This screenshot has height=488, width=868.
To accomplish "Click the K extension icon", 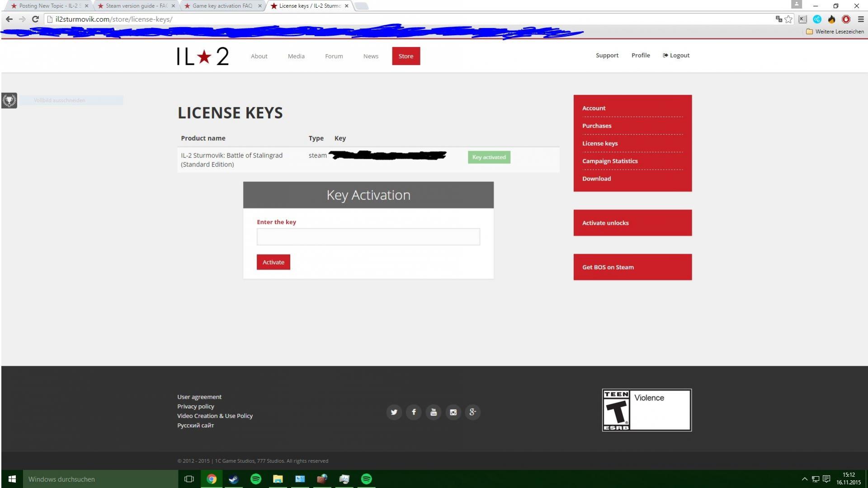I will (x=802, y=19).
